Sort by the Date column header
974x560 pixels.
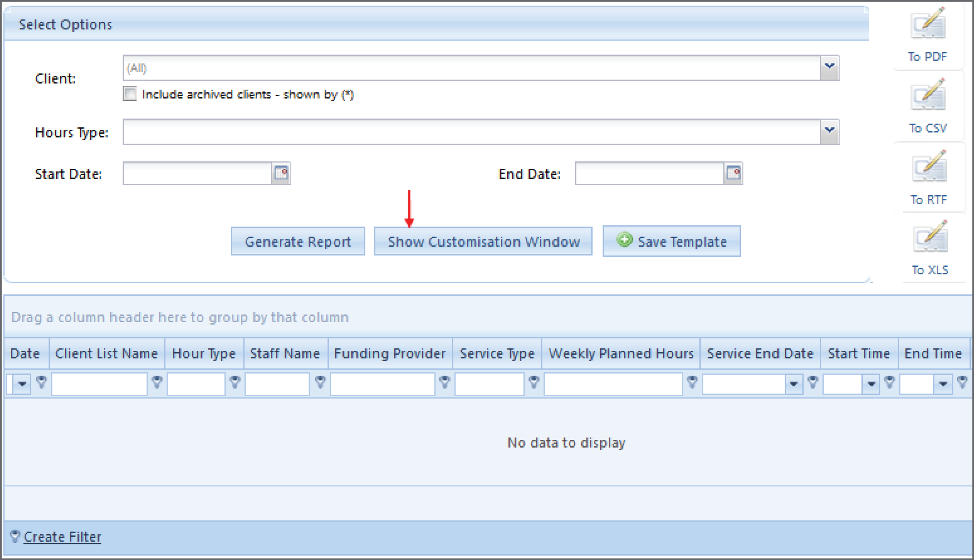point(27,354)
